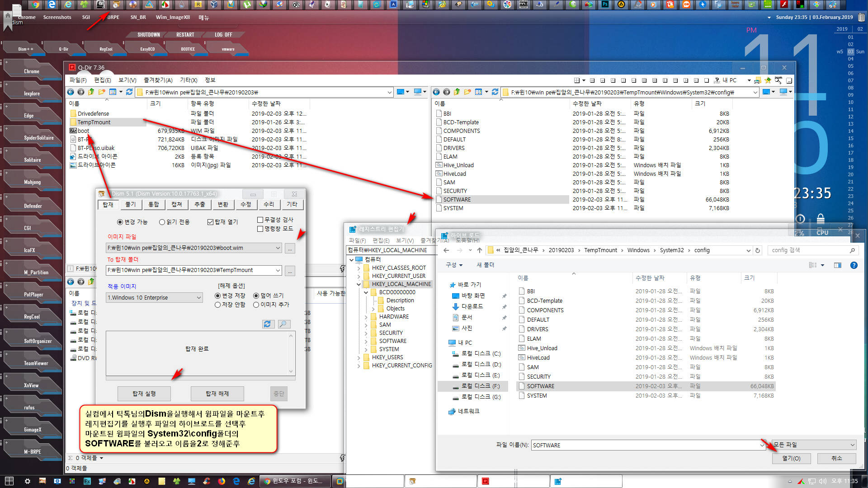Open Windows Start button on taskbar

[x=9, y=481]
